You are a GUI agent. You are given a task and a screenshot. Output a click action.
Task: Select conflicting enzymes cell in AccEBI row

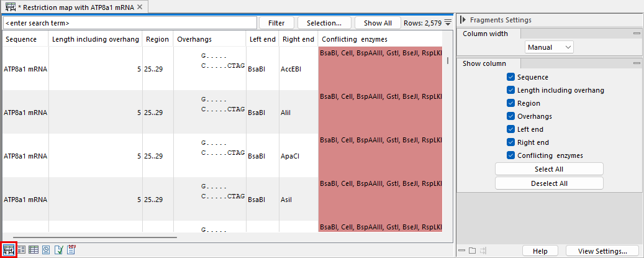(380, 69)
